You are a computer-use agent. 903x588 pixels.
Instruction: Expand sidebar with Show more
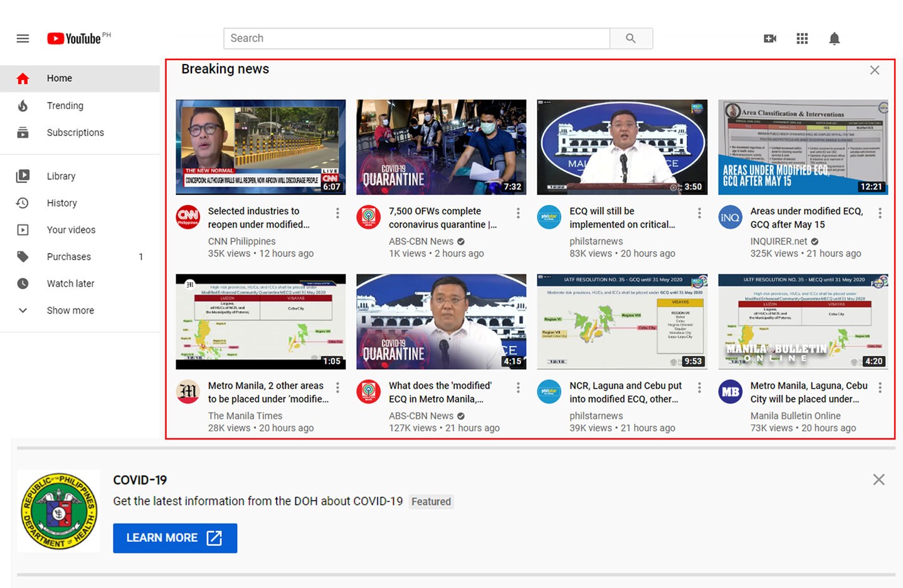(70, 310)
